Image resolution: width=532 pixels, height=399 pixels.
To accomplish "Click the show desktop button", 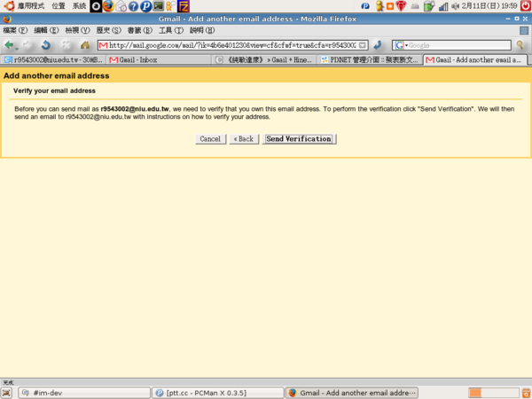I will (x=7, y=393).
